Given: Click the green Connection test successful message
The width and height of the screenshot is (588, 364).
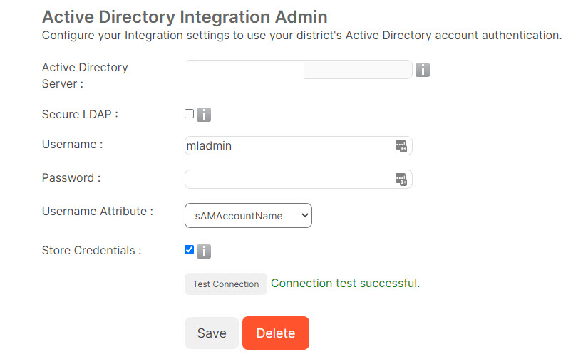Looking at the screenshot, I should click(x=346, y=283).
